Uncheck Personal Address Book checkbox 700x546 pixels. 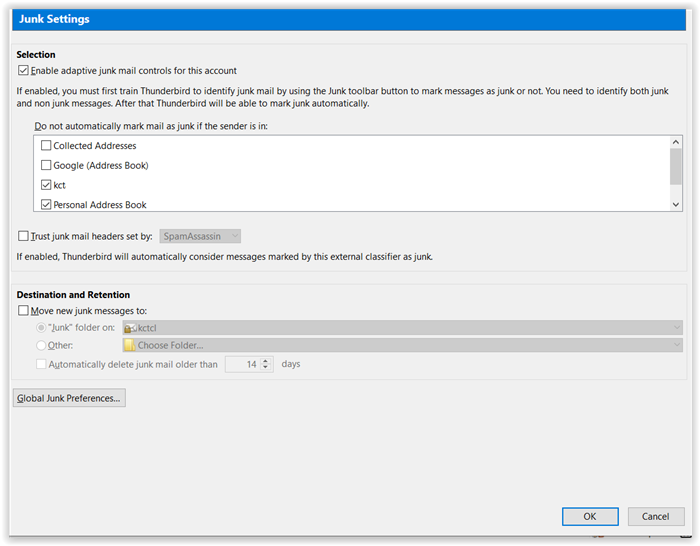(46, 204)
